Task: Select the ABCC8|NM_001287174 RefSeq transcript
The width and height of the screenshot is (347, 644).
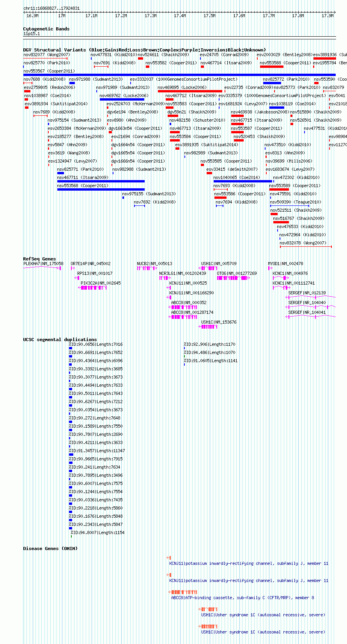Action: coord(192,312)
